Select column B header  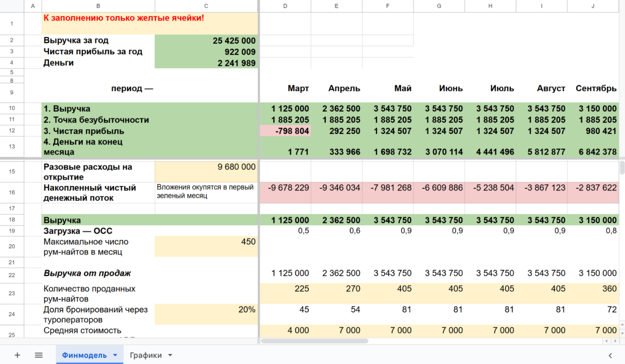tap(98, 6)
